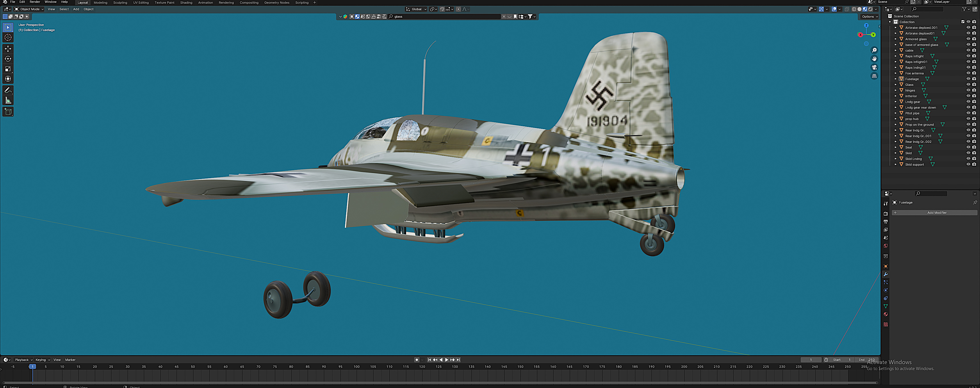This screenshot has height=388, width=980.
Task: Toggle proportional editing button
Action: 458,9
